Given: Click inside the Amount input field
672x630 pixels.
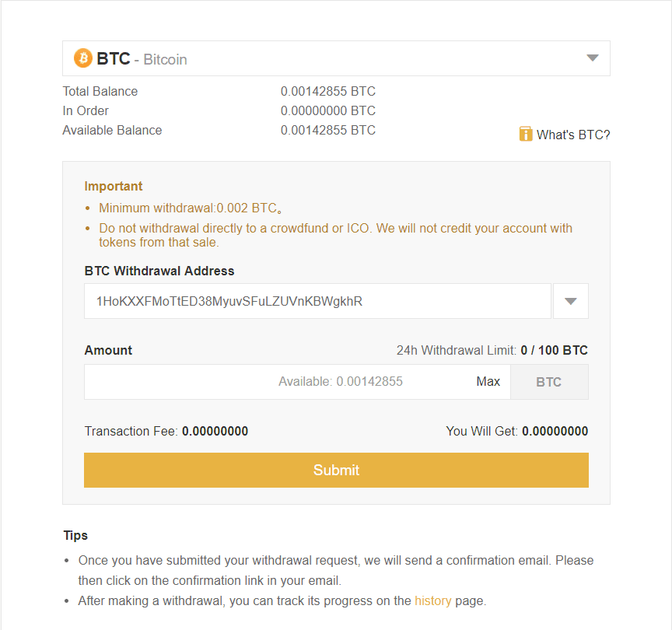Looking at the screenshot, I should 272,381.
